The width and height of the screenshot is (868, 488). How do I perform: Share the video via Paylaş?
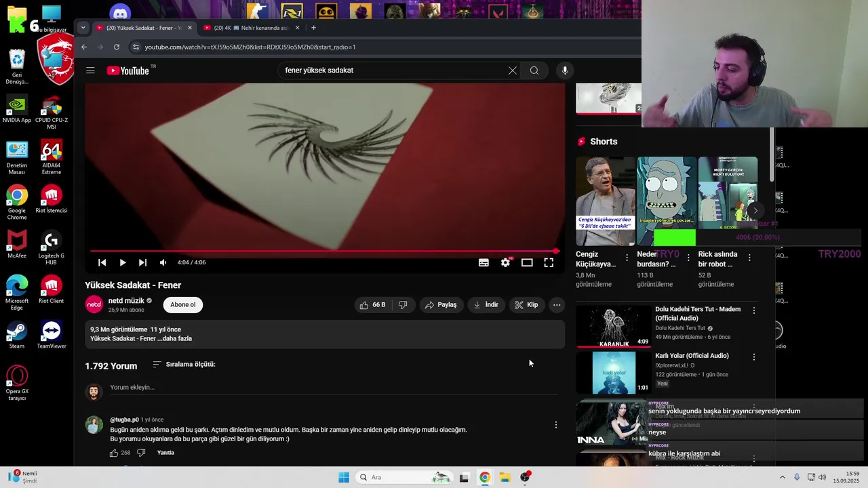440,305
